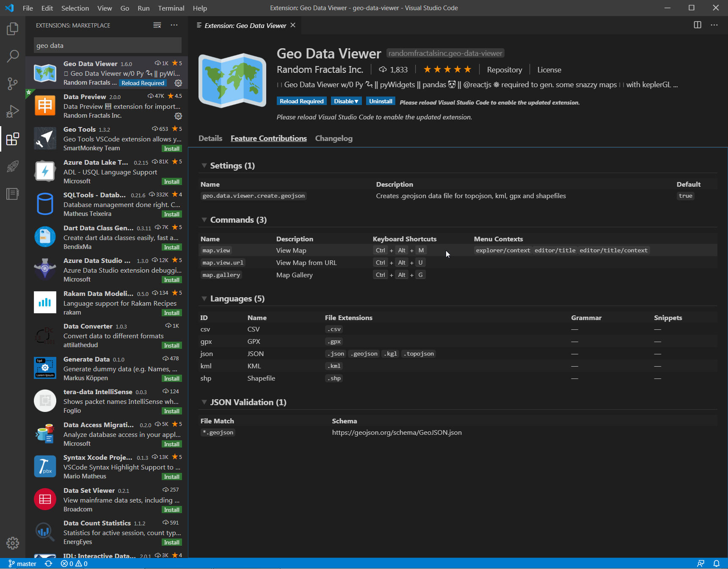Open the feedback icon in status bar

pos(701,563)
